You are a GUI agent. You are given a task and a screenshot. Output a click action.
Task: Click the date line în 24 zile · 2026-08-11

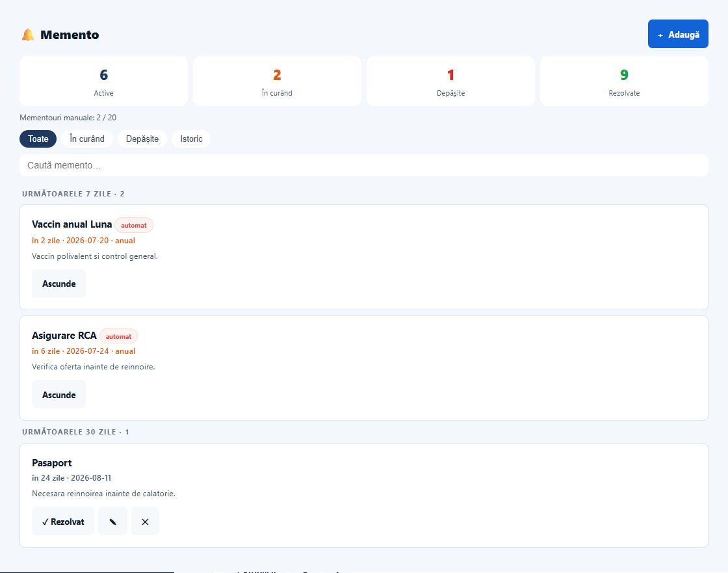[71, 478]
